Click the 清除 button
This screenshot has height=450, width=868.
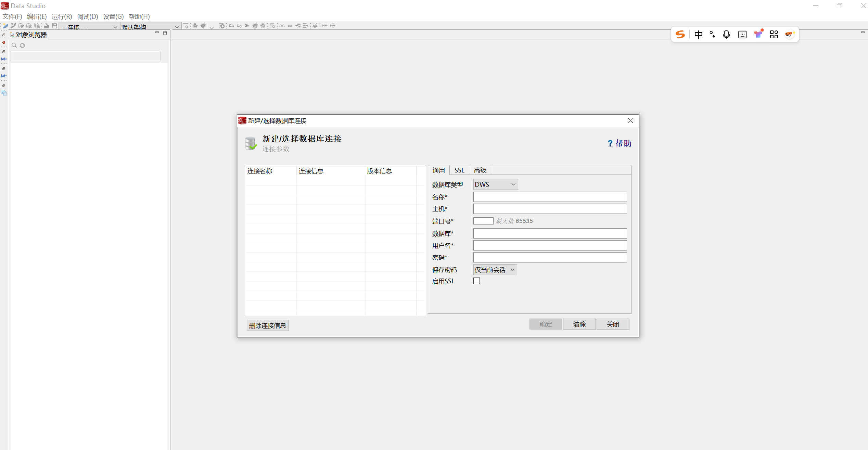579,324
